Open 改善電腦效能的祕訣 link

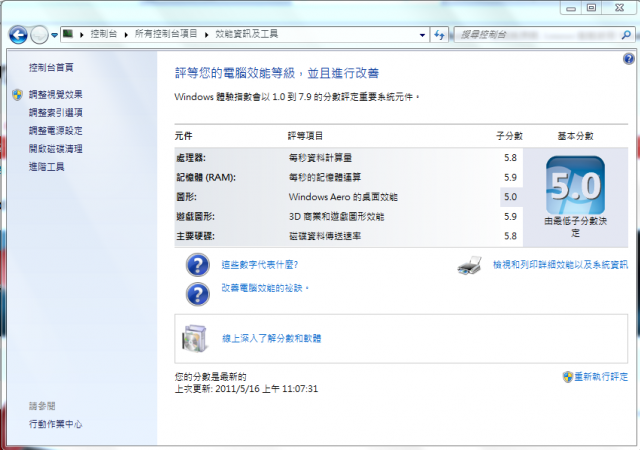tap(263, 288)
